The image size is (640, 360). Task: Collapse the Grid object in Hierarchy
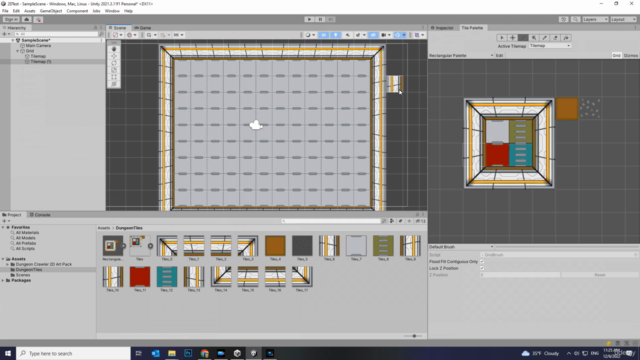tap(18, 51)
